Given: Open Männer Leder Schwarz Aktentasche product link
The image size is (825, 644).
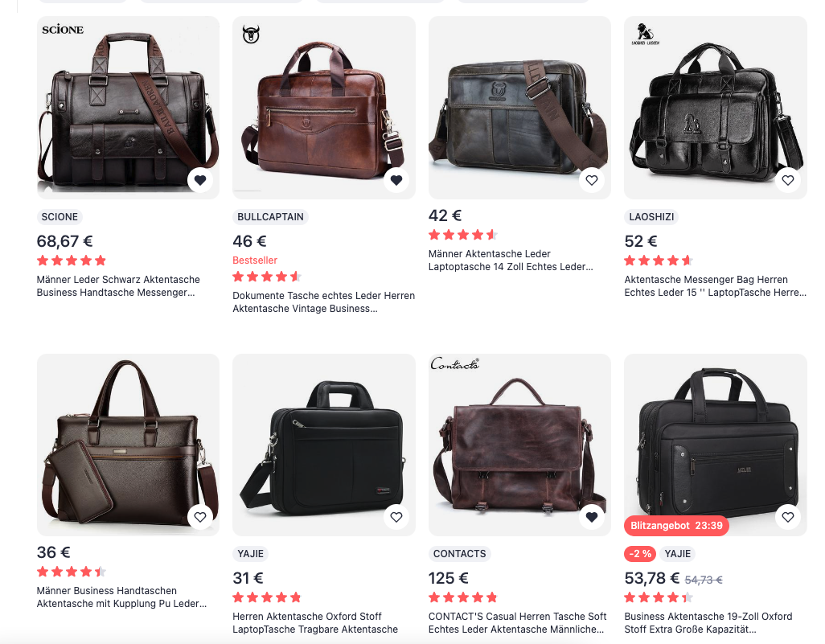Looking at the screenshot, I should [x=118, y=285].
